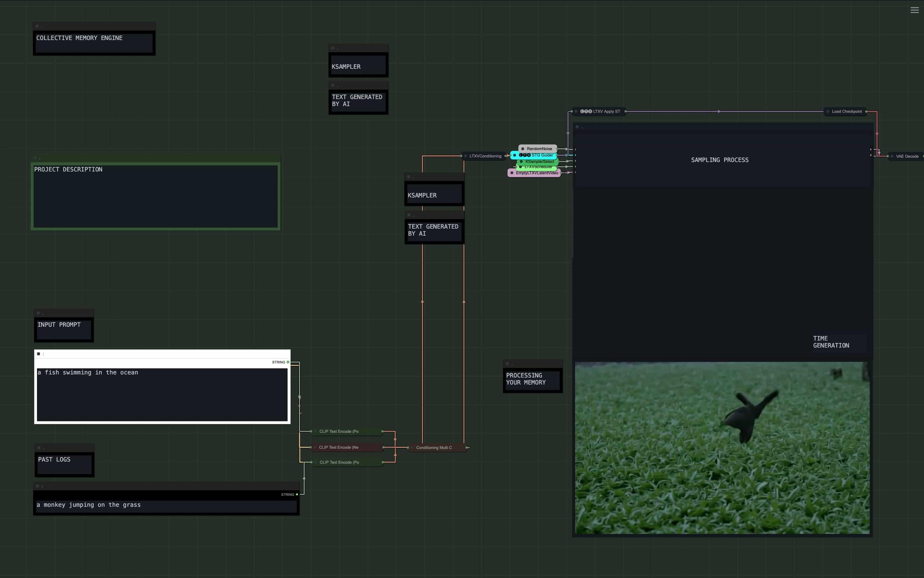The image size is (924, 578).
Task: Click the generated grass video preview
Action: point(722,448)
